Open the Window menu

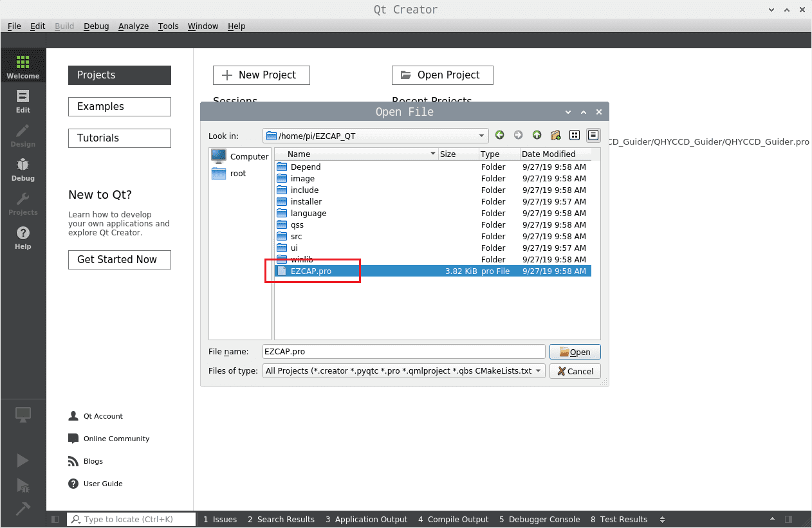coord(203,26)
